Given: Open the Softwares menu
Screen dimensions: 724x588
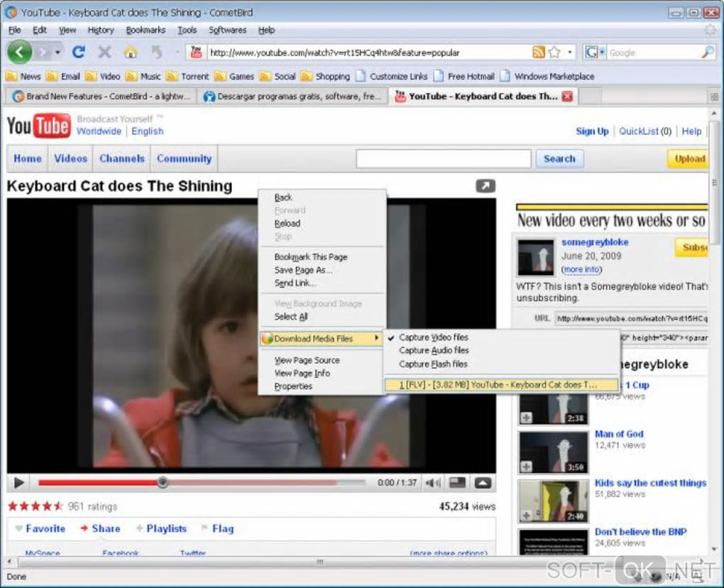Looking at the screenshot, I should (x=227, y=30).
